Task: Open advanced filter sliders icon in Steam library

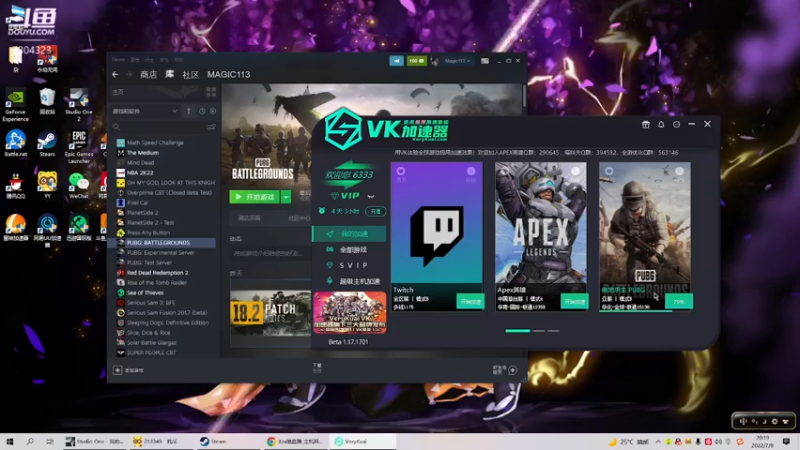Action: coord(211,127)
